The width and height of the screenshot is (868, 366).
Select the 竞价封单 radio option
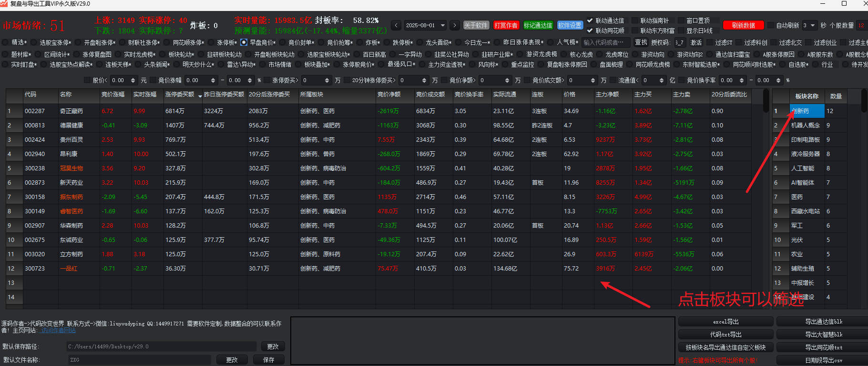[283, 42]
